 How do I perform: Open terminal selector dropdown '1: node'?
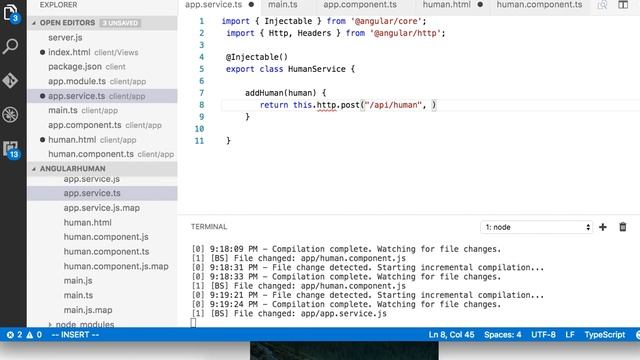[x=536, y=227]
